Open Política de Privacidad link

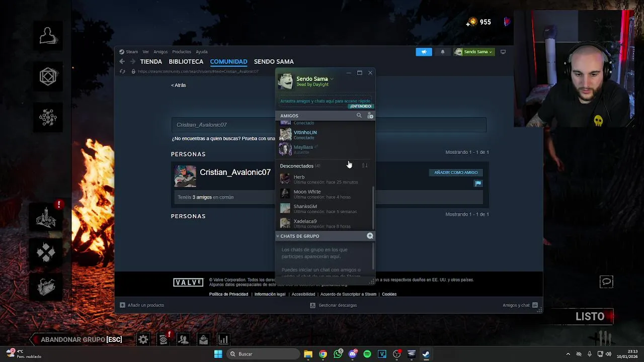pyautogui.click(x=228, y=294)
